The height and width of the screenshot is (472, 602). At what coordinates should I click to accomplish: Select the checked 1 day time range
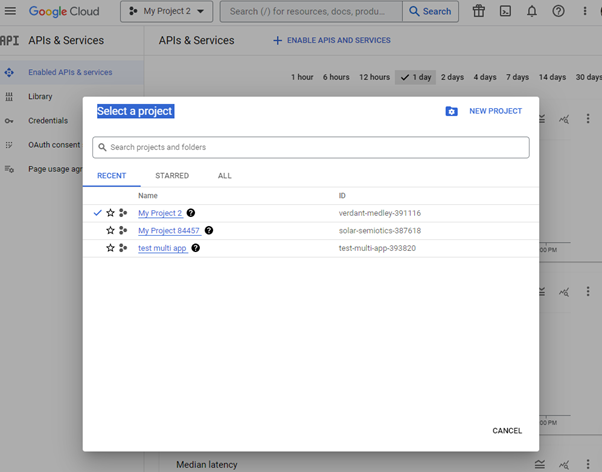pos(415,77)
